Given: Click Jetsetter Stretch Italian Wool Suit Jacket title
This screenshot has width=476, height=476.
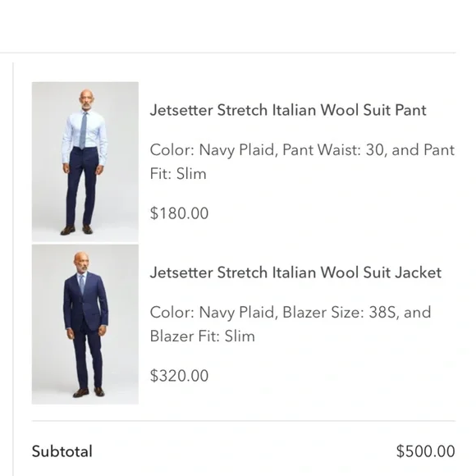Looking at the screenshot, I should click(x=295, y=272).
